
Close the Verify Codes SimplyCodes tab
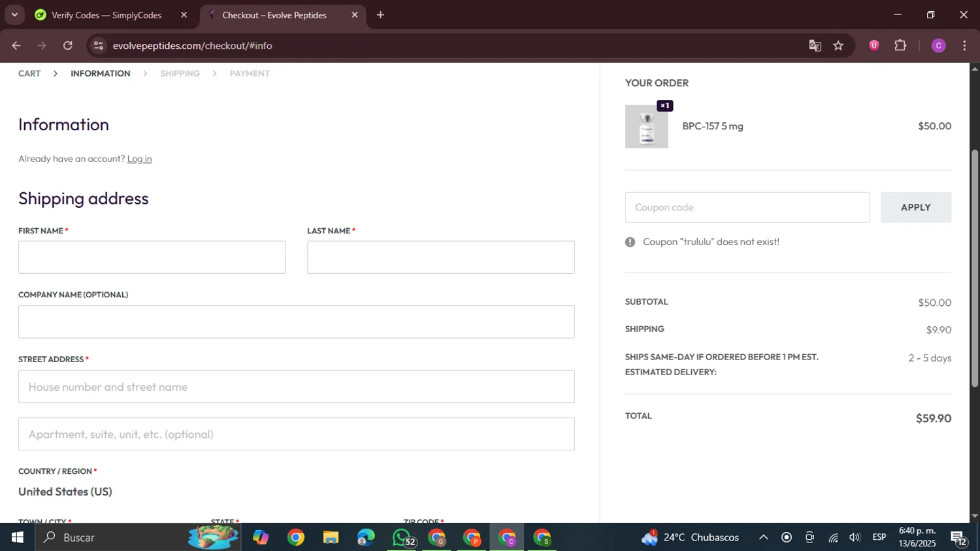(184, 15)
